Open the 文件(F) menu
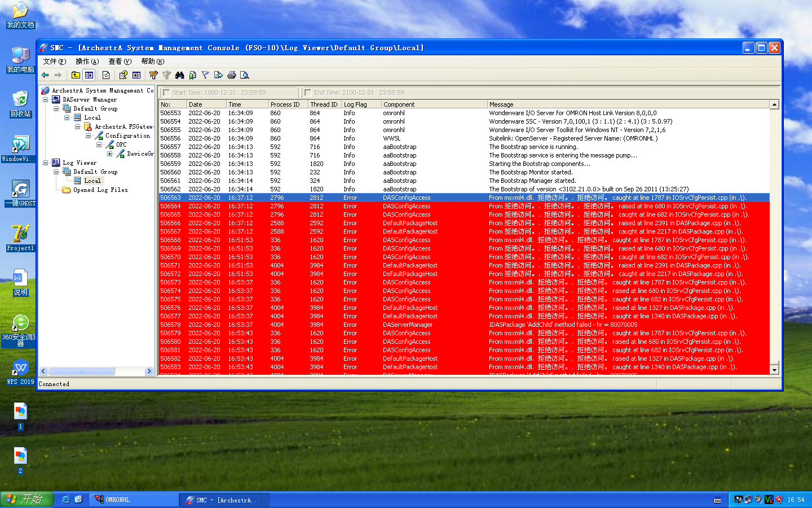Screen dimensions: 812x508 pos(54,62)
